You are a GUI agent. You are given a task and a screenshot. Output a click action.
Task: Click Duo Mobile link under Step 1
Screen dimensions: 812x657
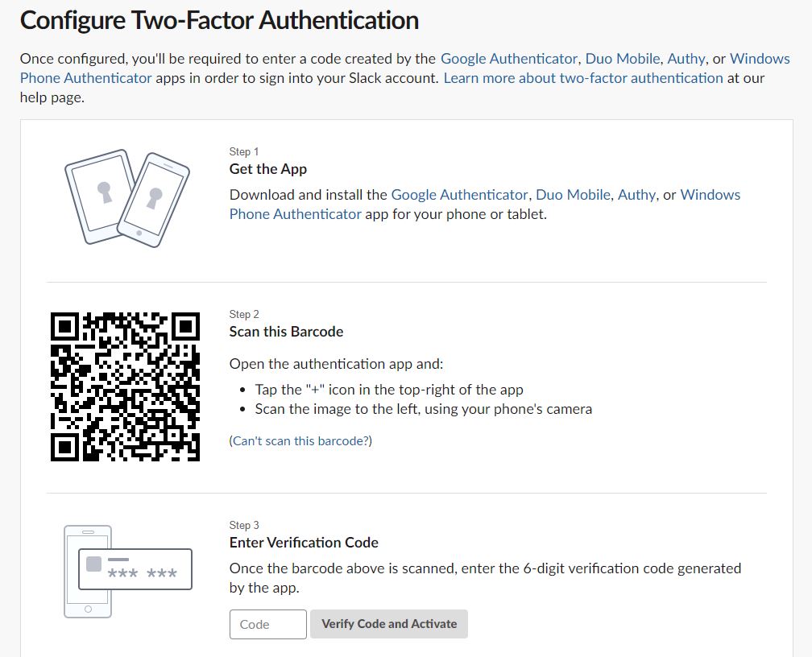pyautogui.click(x=573, y=195)
